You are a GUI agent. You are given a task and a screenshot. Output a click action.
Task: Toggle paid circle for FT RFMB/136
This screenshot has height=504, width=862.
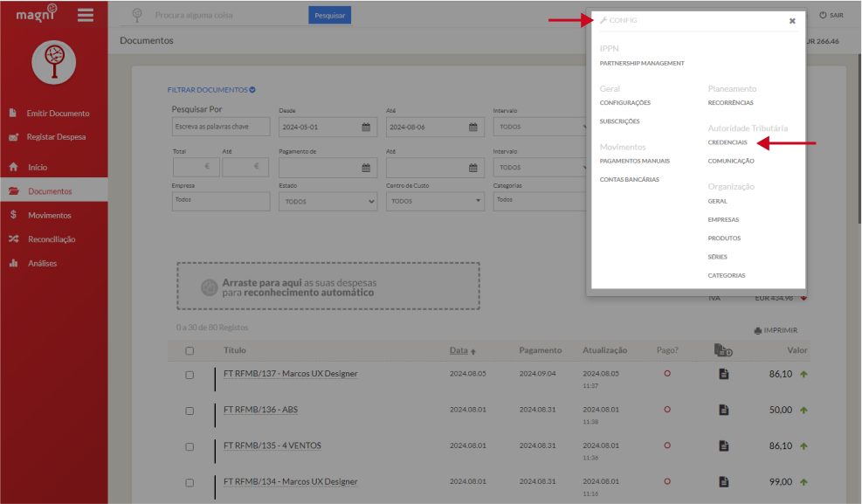[667, 410]
